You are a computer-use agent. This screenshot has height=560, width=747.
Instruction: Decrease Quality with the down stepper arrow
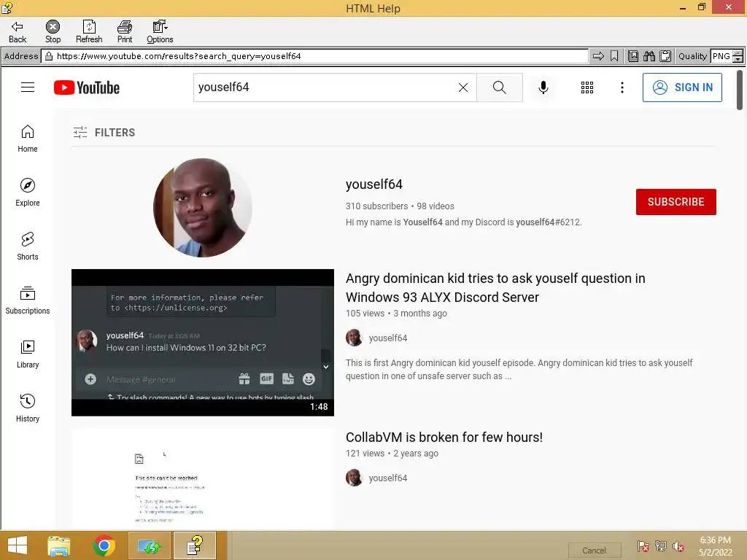pos(738,60)
